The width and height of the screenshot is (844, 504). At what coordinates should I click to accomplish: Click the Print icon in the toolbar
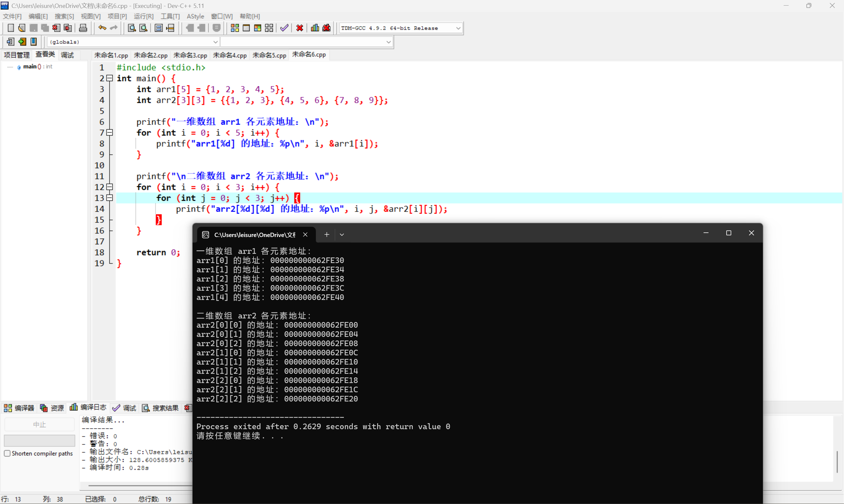(x=83, y=28)
